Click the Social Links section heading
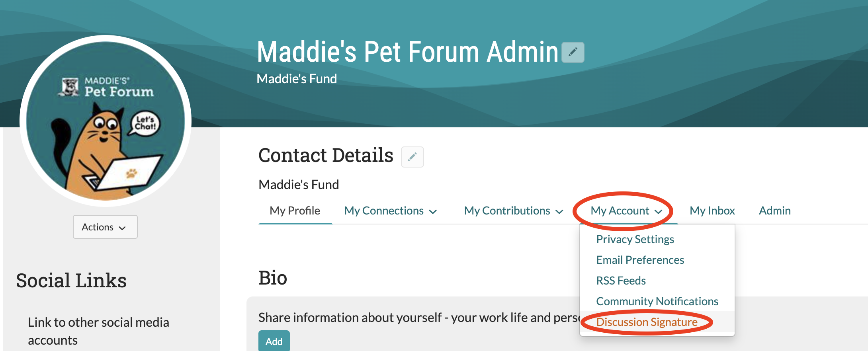This screenshot has width=868, height=351. 71,281
